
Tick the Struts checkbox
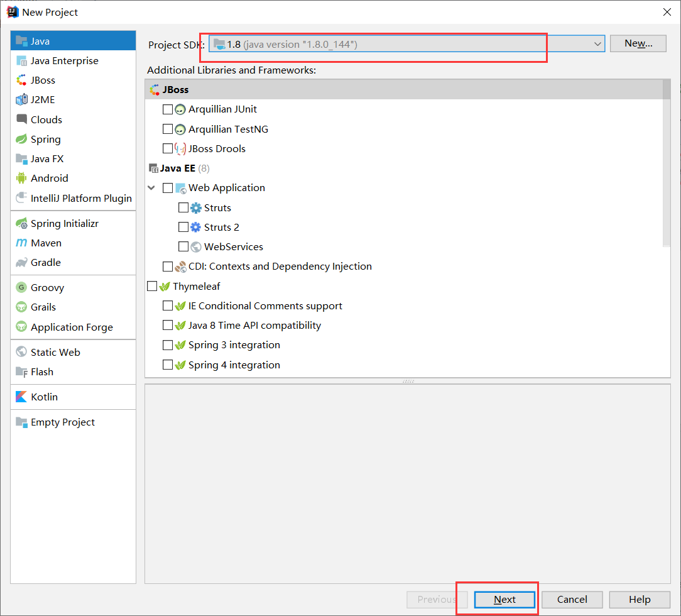tap(183, 207)
